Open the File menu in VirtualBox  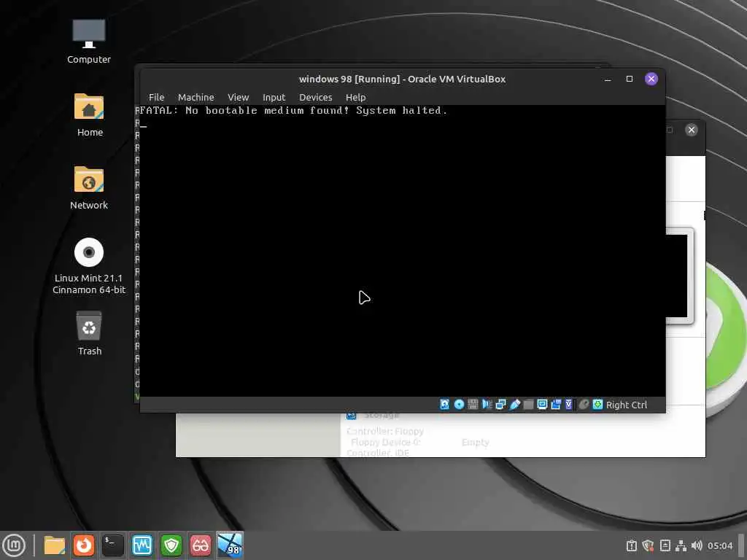coord(156,97)
